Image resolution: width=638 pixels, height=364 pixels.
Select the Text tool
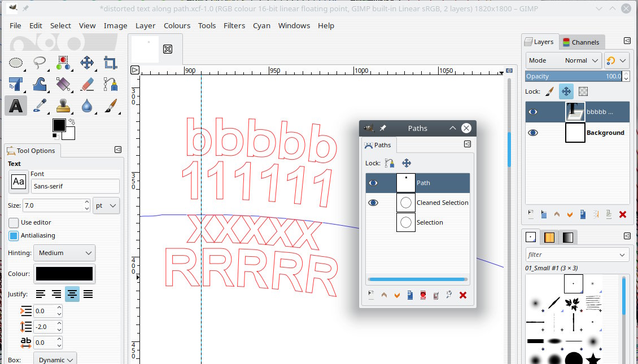16,106
